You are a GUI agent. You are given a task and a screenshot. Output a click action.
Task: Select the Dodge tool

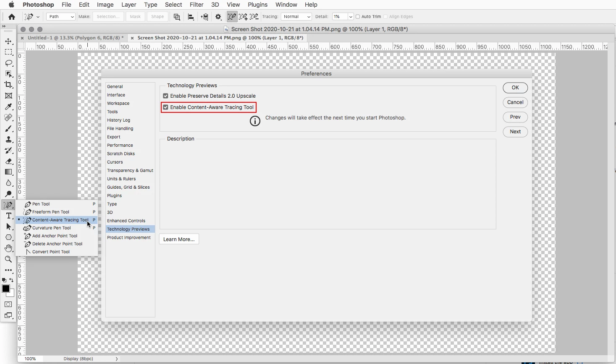click(8, 194)
